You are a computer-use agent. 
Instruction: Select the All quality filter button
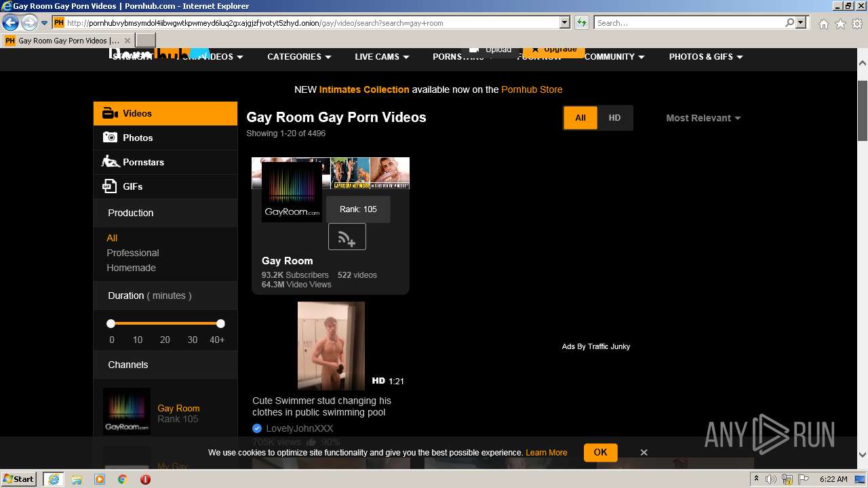pyautogui.click(x=580, y=118)
